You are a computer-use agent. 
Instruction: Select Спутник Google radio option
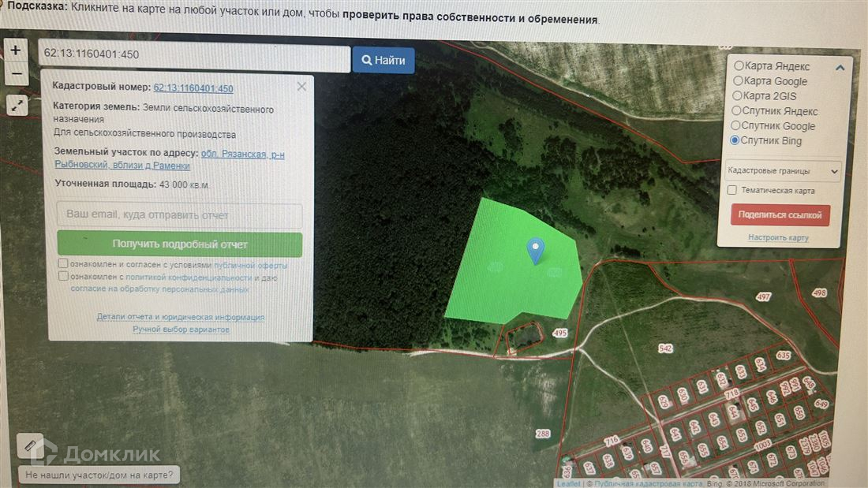(x=735, y=125)
